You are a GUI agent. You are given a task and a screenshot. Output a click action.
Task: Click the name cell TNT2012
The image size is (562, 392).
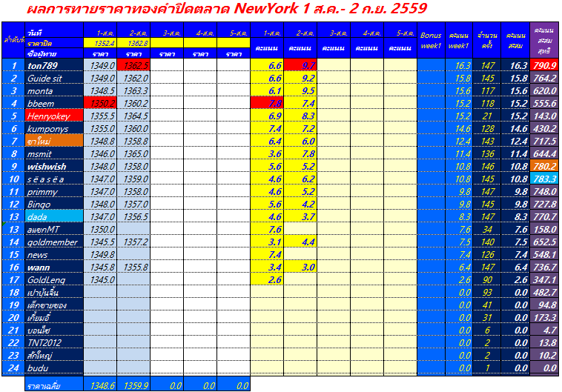54,342
